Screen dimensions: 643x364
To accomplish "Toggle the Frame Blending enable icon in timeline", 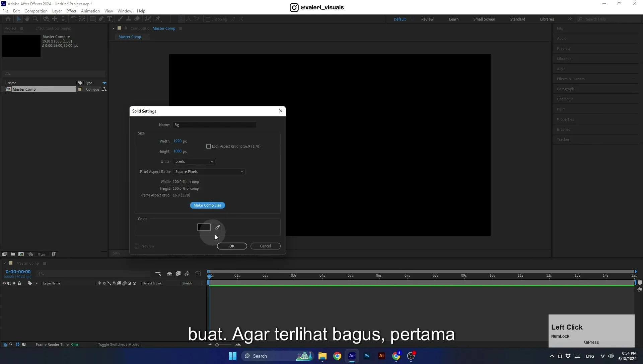I will click(178, 274).
